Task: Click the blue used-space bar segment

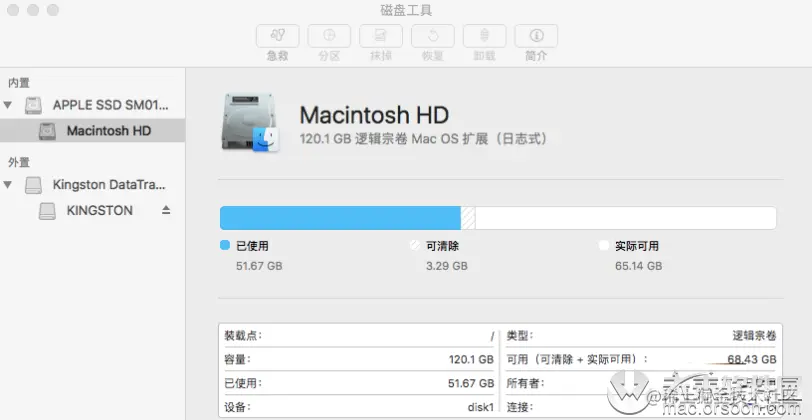Action: (x=340, y=218)
